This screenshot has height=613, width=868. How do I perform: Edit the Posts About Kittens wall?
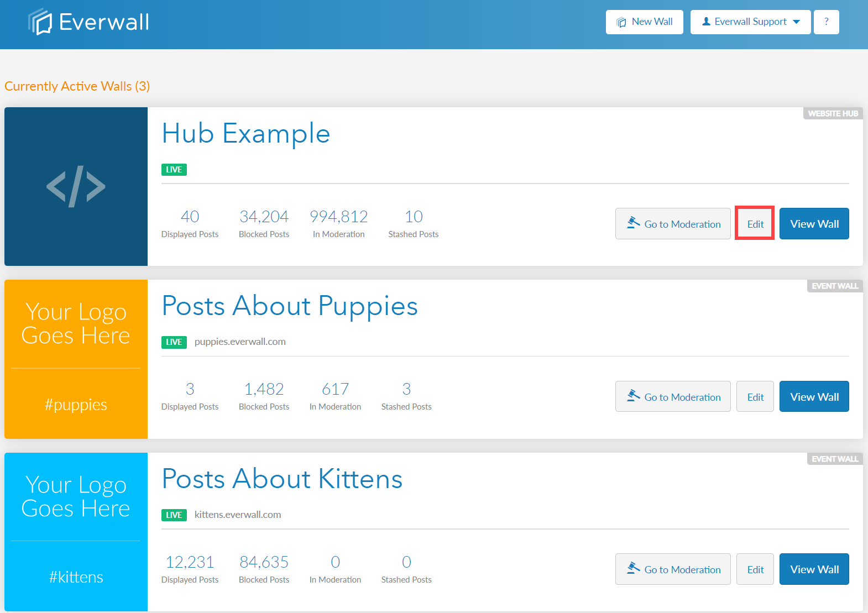[755, 569]
